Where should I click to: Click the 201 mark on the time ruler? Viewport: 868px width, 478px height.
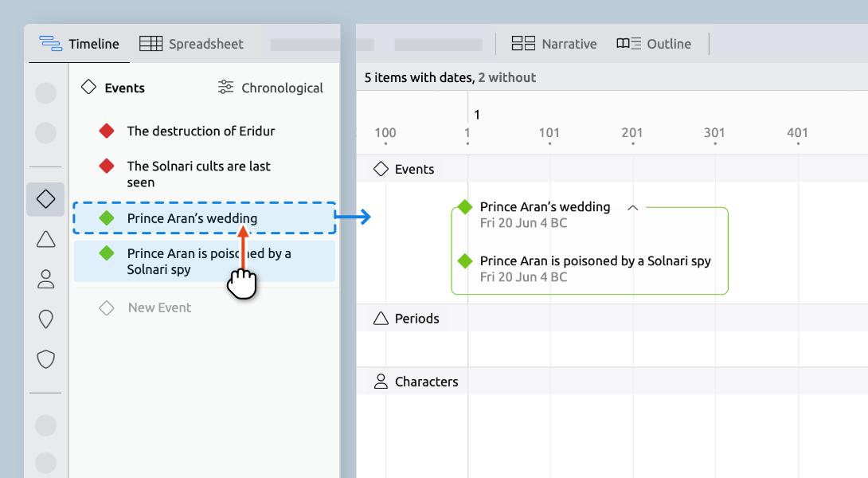pos(632,133)
